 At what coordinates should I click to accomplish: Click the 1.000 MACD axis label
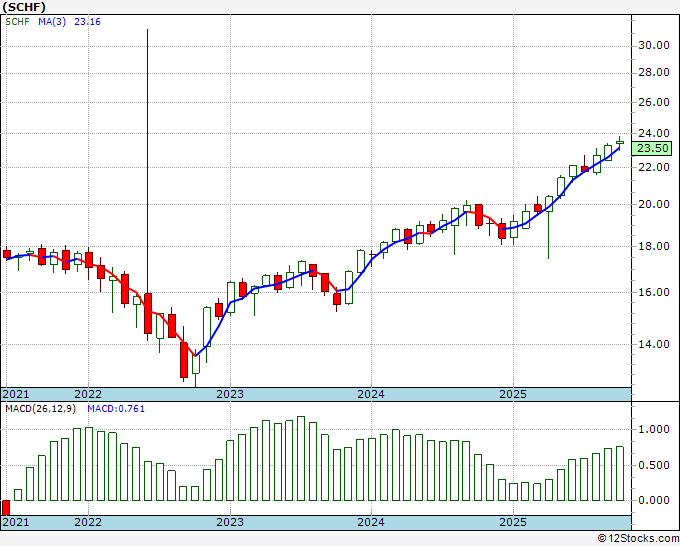point(654,429)
